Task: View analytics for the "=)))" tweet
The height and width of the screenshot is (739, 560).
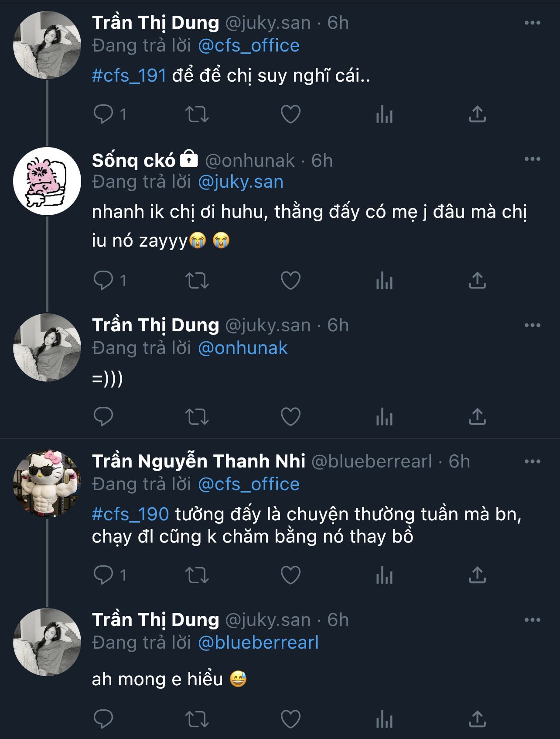Action: click(384, 416)
